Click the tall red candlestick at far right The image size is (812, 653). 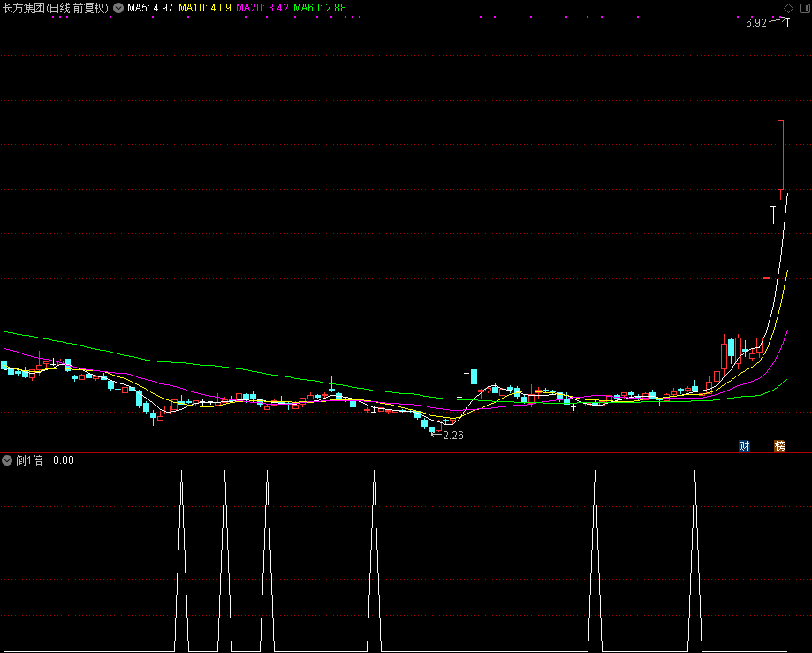click(780, 155)
